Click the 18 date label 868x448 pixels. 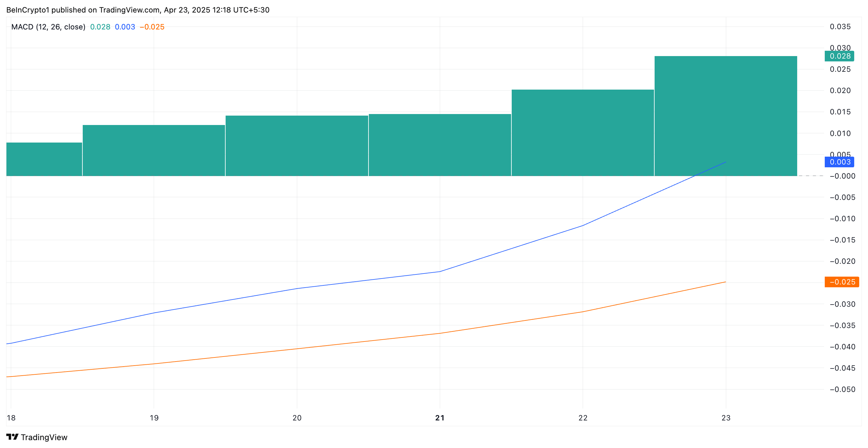11,418
